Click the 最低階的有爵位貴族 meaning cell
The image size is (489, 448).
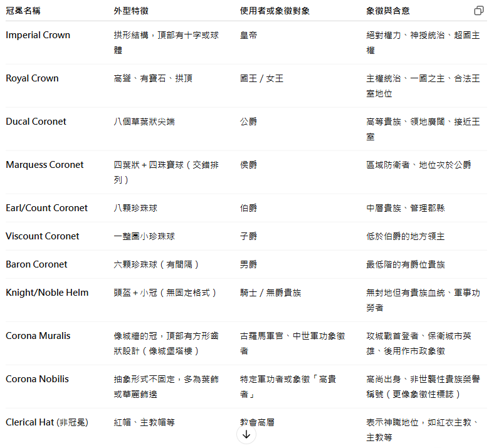[406, 264]
